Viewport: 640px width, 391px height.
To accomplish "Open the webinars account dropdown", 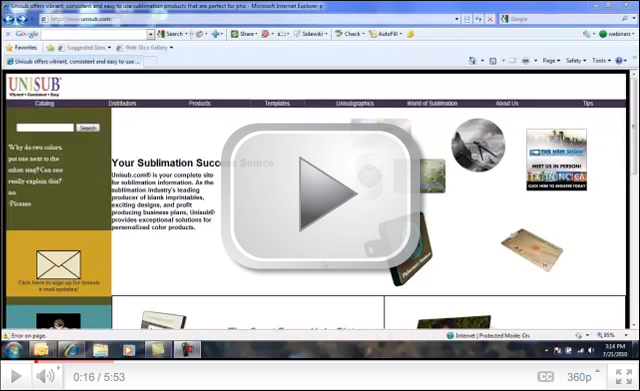I will (x=617, y=34).
